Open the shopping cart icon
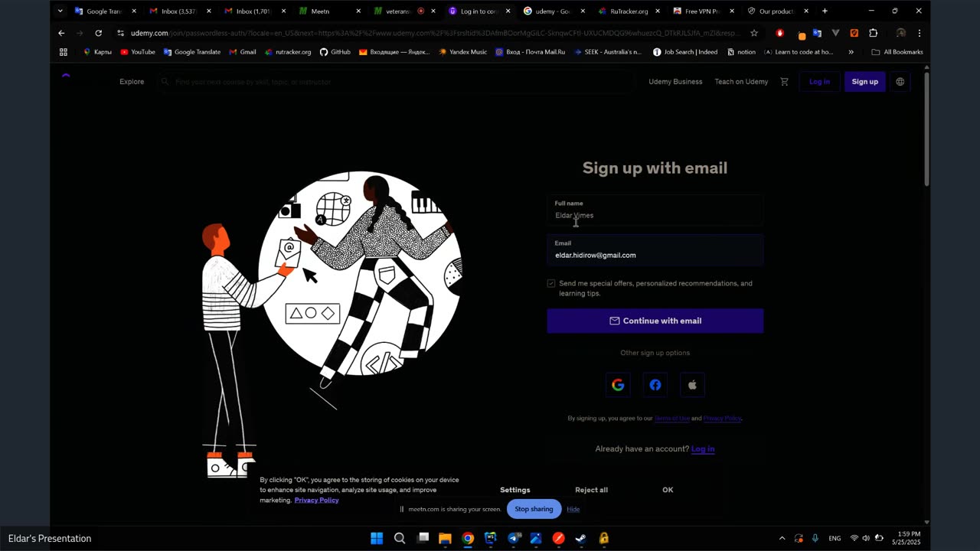 (784, 82)
